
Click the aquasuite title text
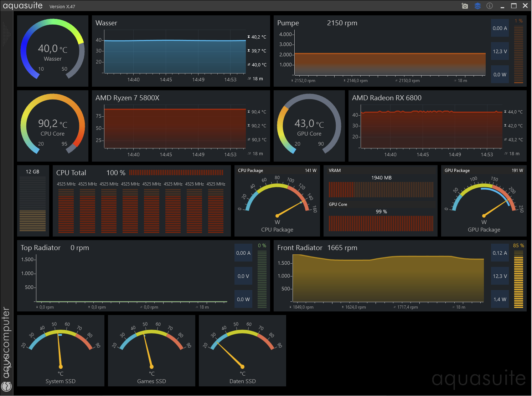[23, 6]
